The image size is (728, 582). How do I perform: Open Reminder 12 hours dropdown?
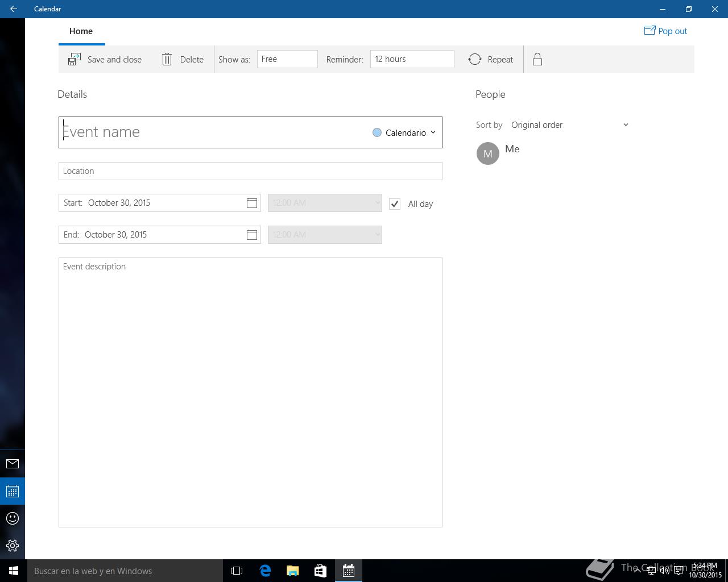tap(412, 59)
